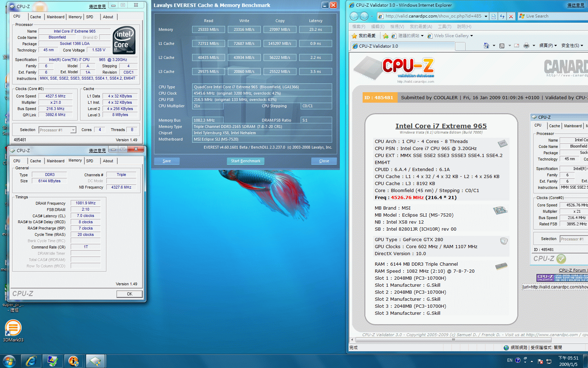The image size is (588, 368).
Task: Switch to SPD tab in lower CPU-Z
Action: (90, 161)
